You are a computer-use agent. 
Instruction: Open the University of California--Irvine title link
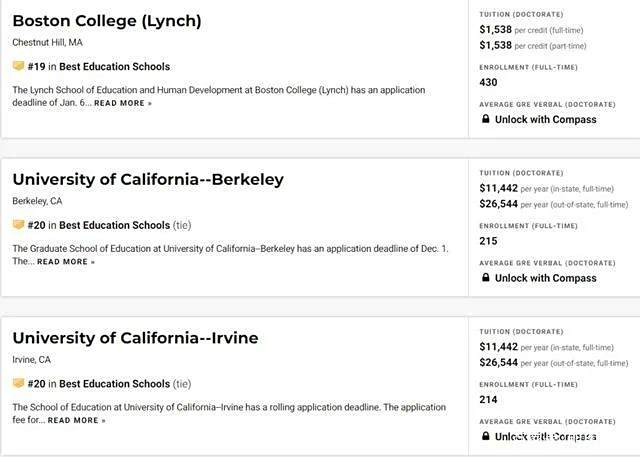136,338
